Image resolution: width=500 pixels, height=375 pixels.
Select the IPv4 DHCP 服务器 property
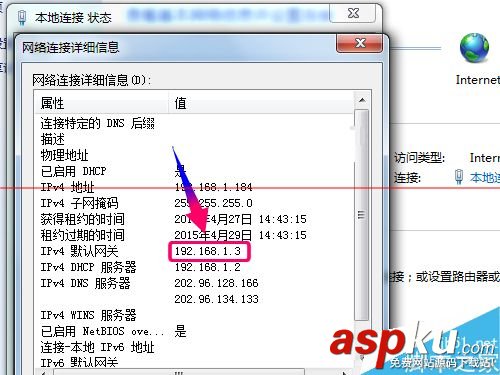pyautogui.click(x=88, y=267)
